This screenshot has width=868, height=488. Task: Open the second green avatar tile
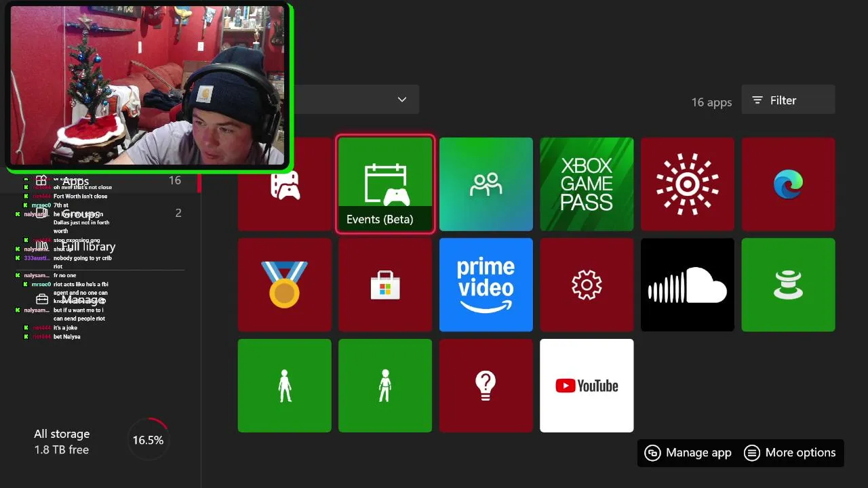click(x=385, y=386)
